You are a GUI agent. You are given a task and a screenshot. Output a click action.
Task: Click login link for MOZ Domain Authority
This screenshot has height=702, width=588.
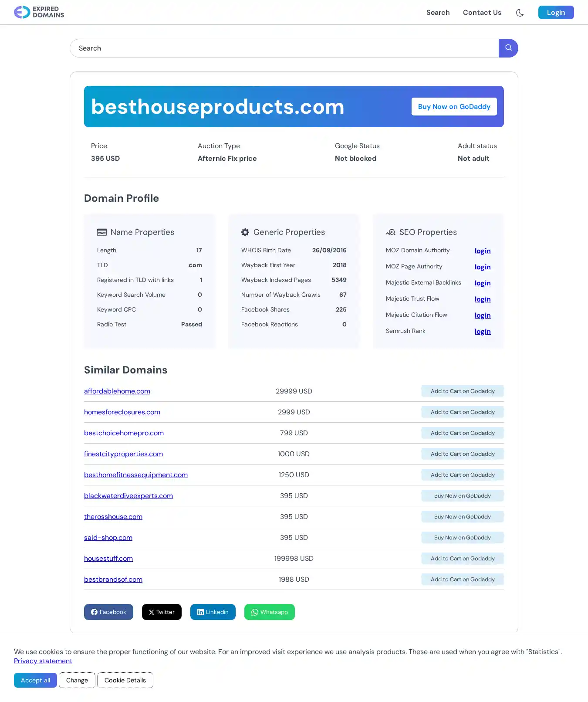tap(482, 251)
